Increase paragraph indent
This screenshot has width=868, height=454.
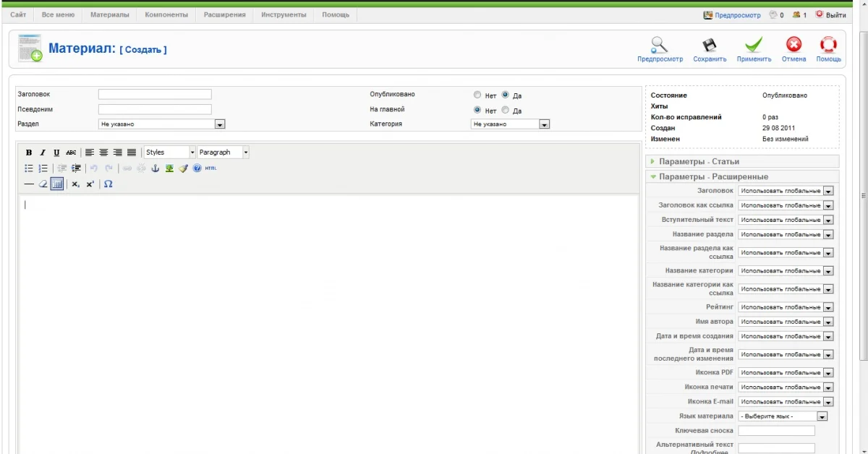[76, 168]
